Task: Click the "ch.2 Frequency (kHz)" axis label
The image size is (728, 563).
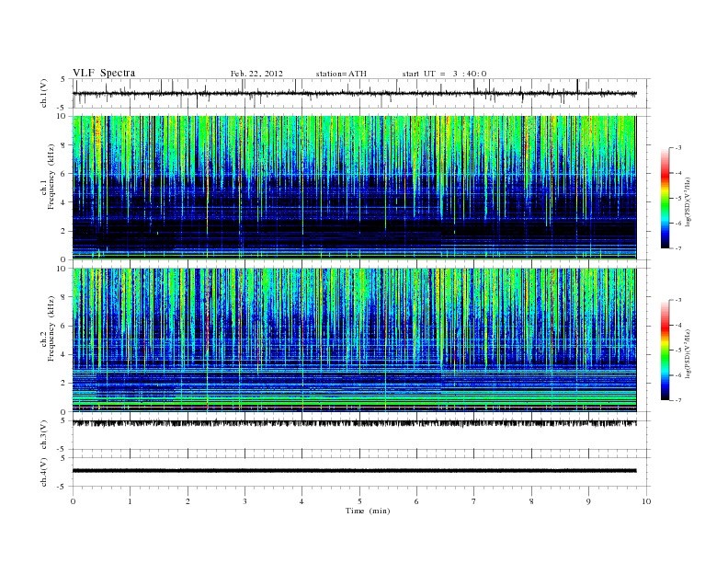Action: [x=48, y=327]
